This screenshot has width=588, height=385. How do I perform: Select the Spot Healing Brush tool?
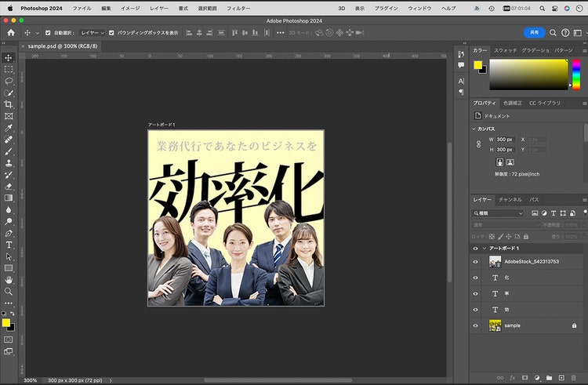pos(9,140)
